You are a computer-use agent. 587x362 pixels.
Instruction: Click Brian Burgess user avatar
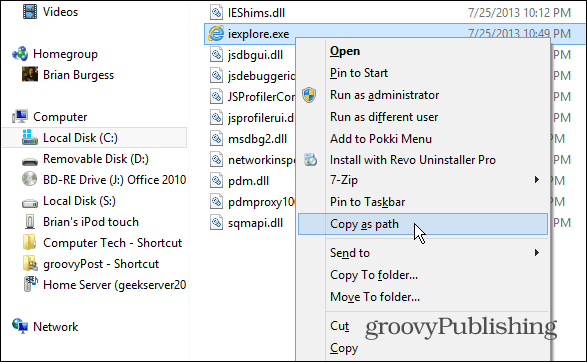(x=30, y=74)
